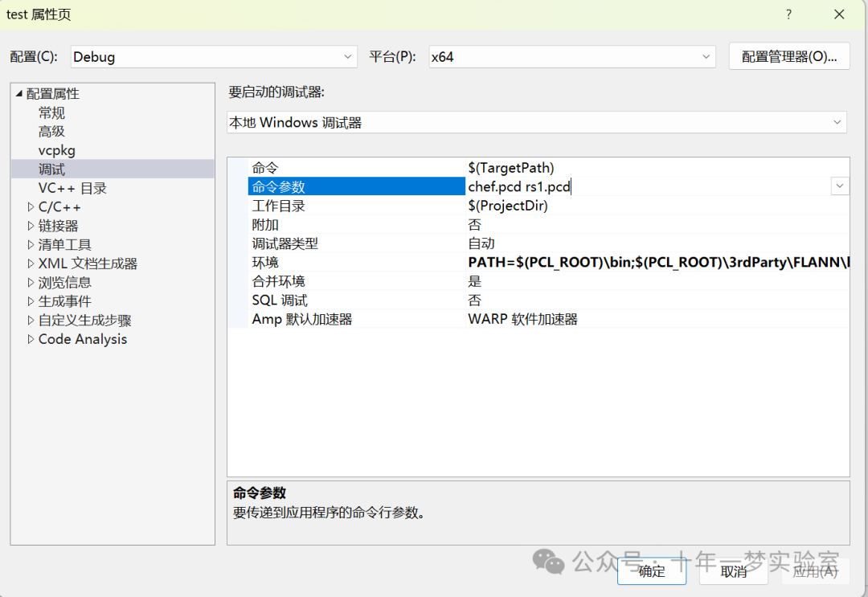Expand the 自定义生成步骤 node arrow
This screenshot has height=597, width=868.
click(x=31, y=321)
